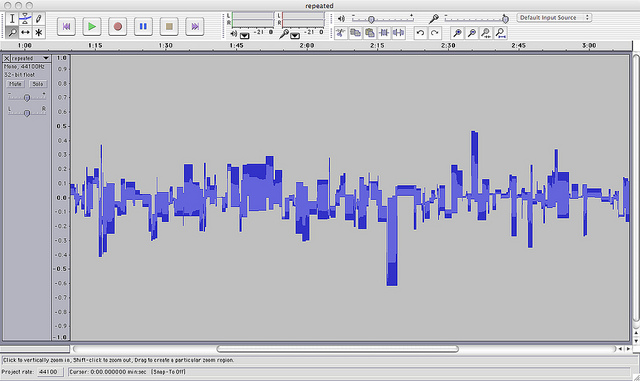Mute the repeated track

click(16, 84)
